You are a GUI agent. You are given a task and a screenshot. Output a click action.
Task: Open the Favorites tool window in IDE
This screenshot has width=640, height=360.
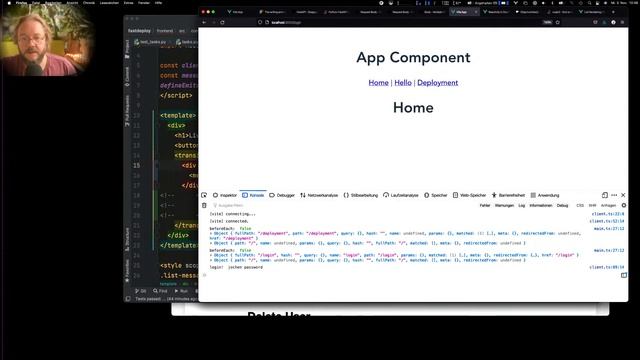tap(127, 270)
